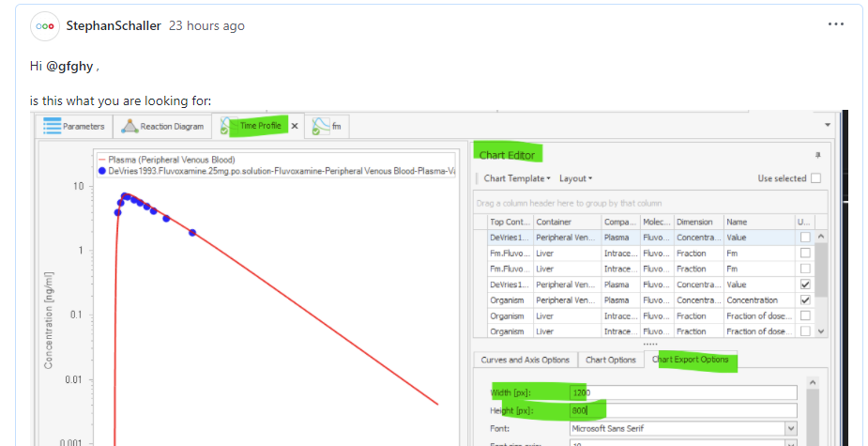The image size is (868, 446).
Task: Open the Chart Export Options tab
Action: click(x=691, y=360)
